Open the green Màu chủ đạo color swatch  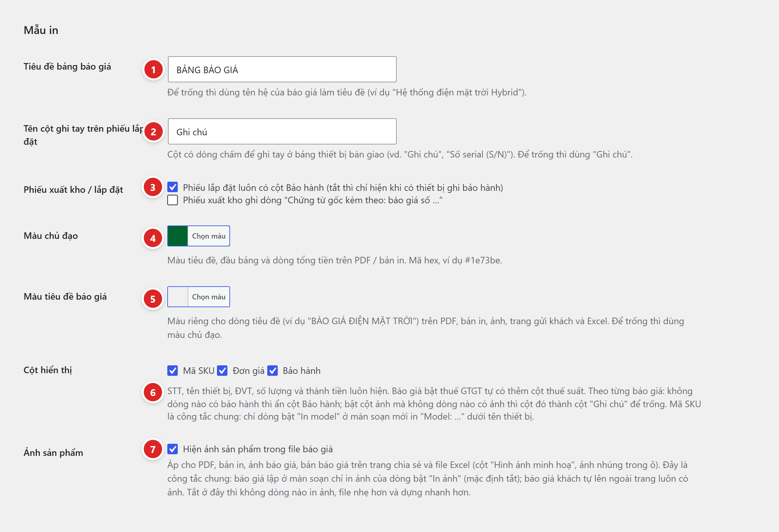[178, 236]
